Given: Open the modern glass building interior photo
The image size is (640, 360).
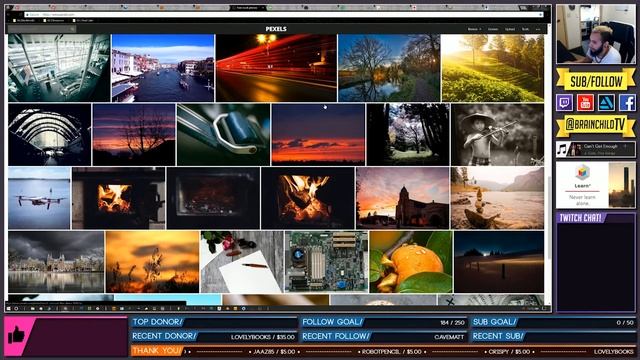Looking at the screenshot, I should [59, 68].
